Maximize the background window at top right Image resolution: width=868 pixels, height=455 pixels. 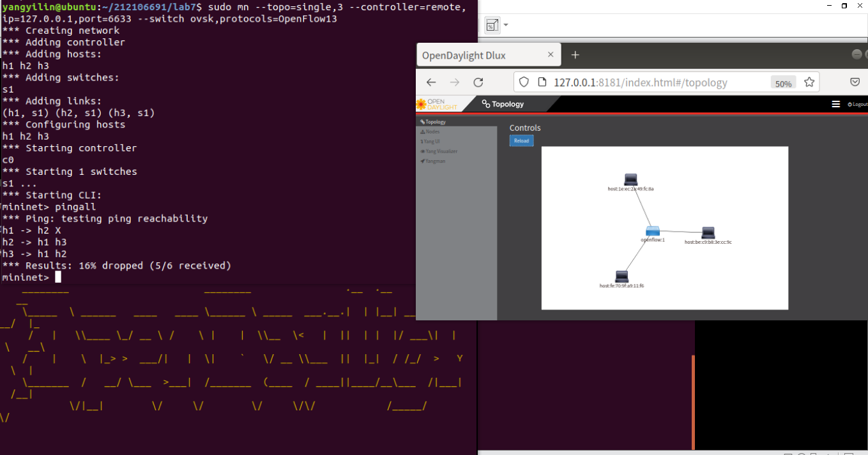(x=844, y=6)
